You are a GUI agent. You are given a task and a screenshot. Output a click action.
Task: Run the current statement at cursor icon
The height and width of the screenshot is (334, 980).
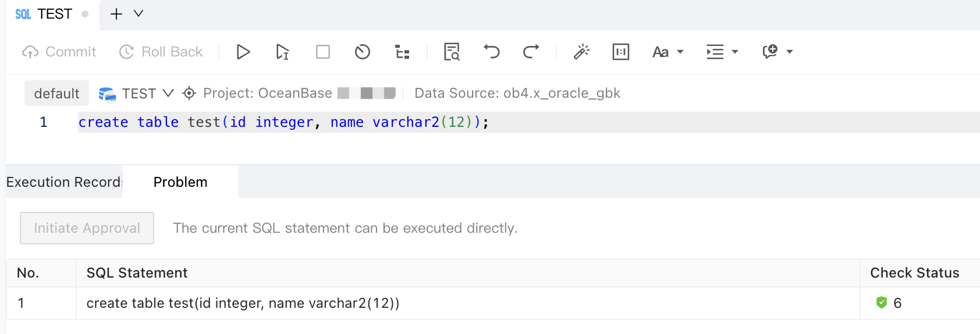282,52
